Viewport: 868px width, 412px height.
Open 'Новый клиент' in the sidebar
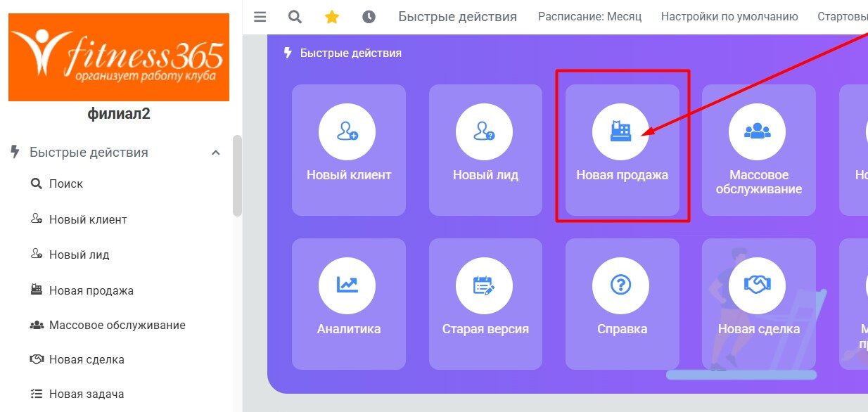(x=88, y=219)
